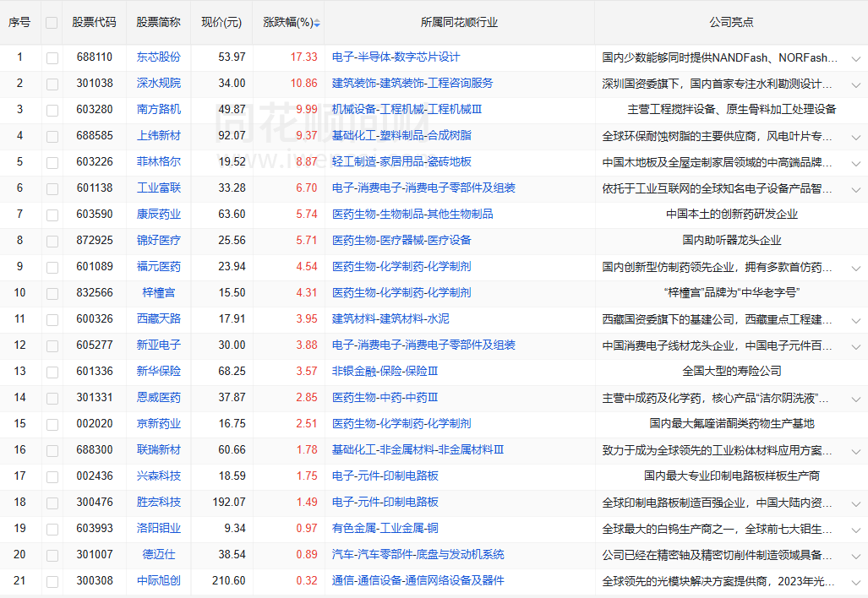Expand company highlights for 新亚电子

(856, 347)
